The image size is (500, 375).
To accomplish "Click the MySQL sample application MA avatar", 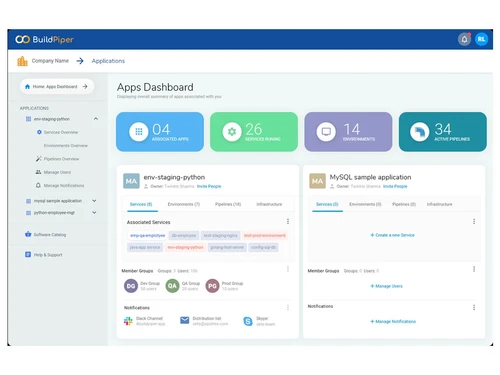I will point(317,181).
